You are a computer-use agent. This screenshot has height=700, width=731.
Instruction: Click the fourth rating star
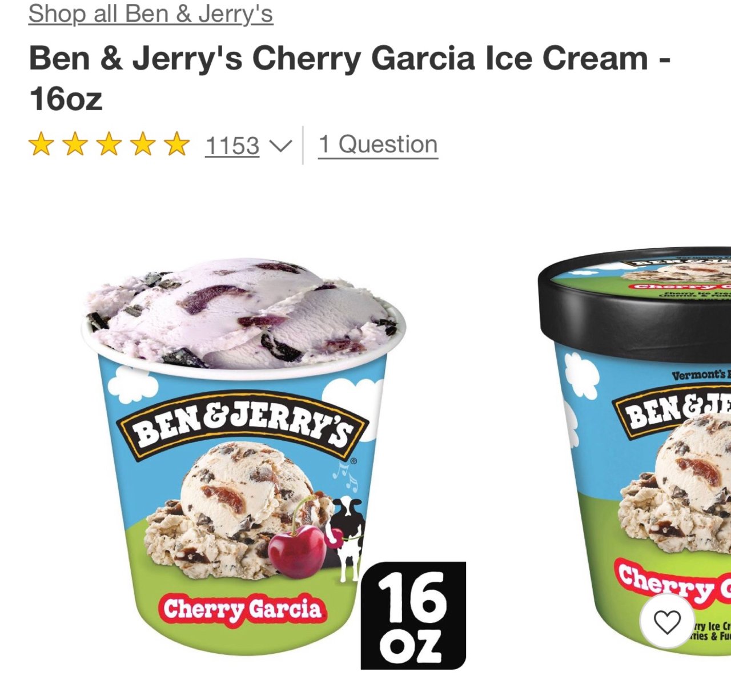143,144
